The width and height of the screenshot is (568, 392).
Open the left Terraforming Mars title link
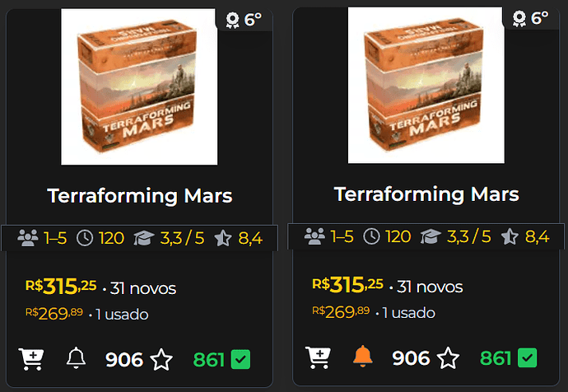point(139,196)
